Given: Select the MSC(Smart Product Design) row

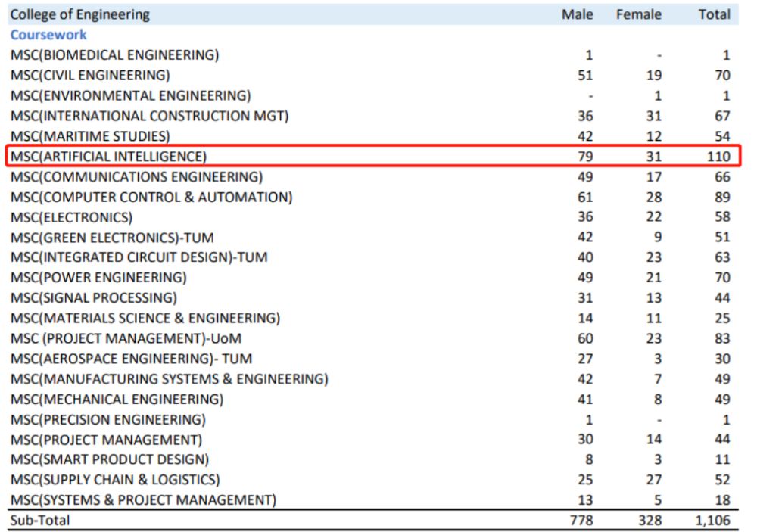Looking at the screenshot, I should [110, 459].
